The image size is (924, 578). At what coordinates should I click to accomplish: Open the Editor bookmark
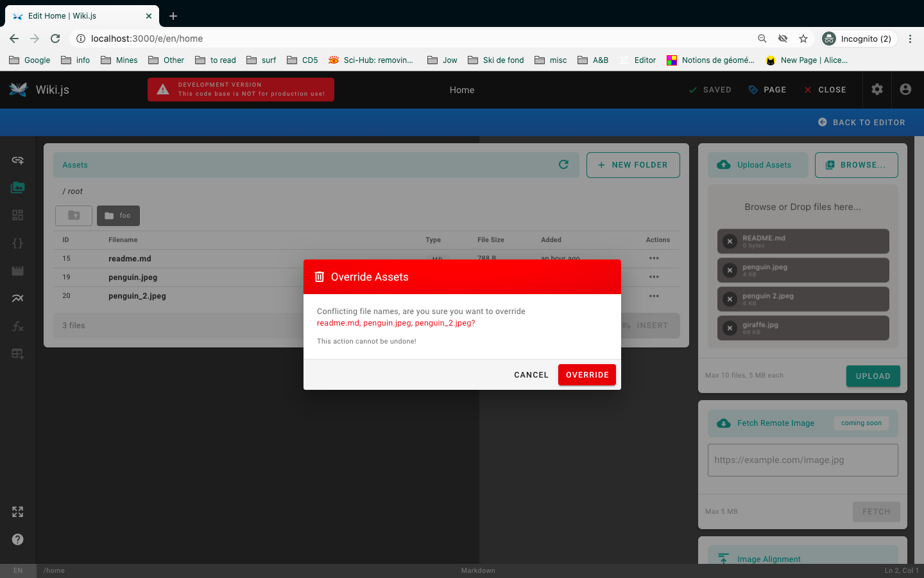[x=638, y=60]
